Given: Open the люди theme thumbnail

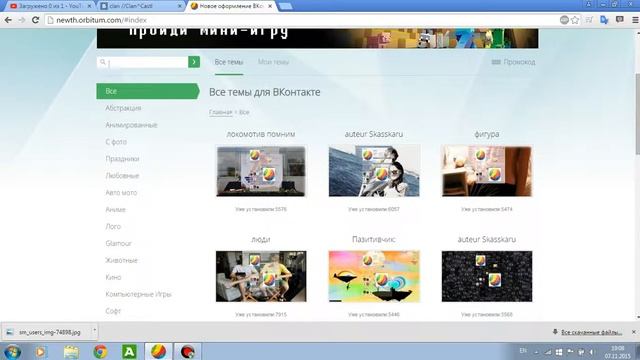Looking at the screenshot, I should click(x=261, y=276).
